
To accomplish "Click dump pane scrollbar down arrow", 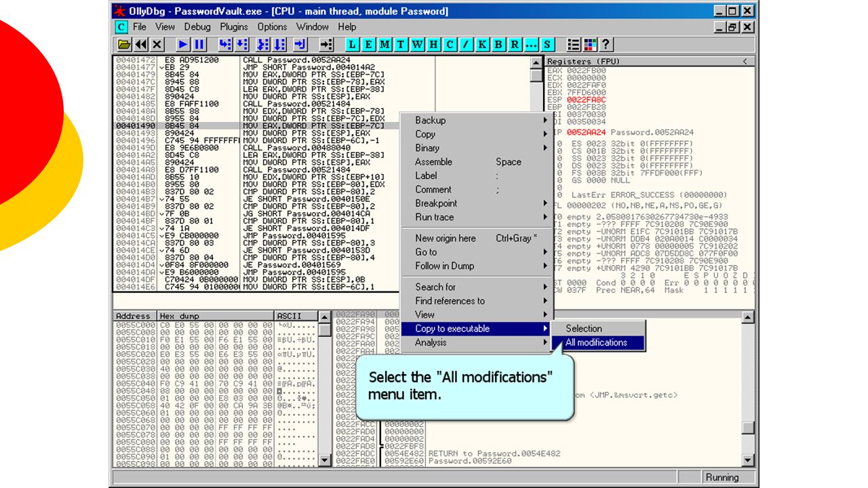I will point(325,461).
